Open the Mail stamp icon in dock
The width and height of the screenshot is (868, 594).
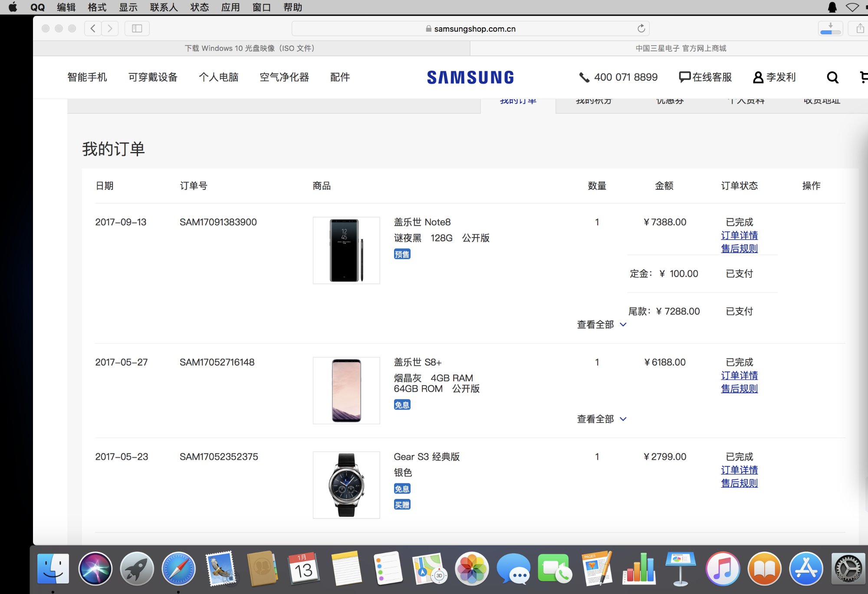coord(220,568)
